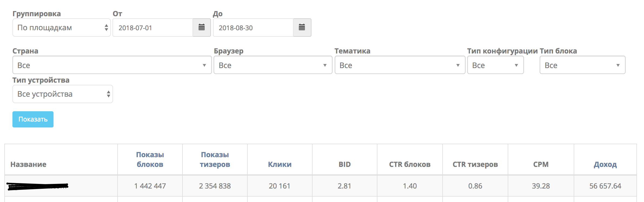Open the Группировка dropdown

(61, 28)
